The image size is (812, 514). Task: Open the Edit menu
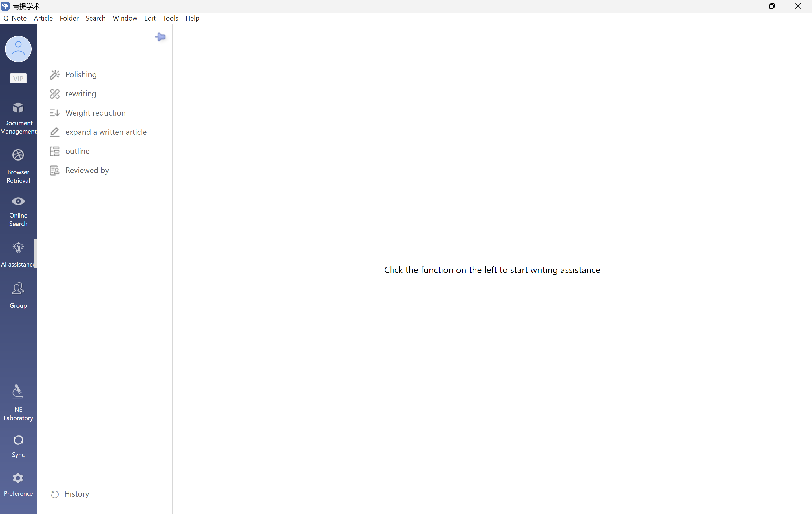150,18
